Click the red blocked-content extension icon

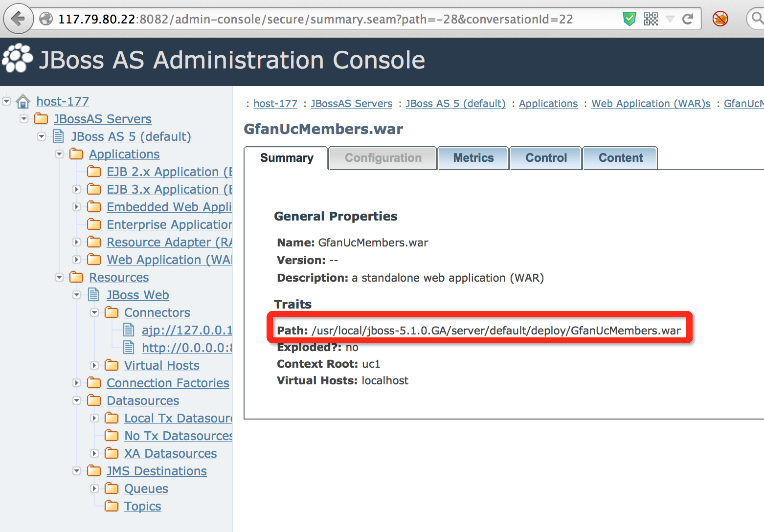[720, 19]
